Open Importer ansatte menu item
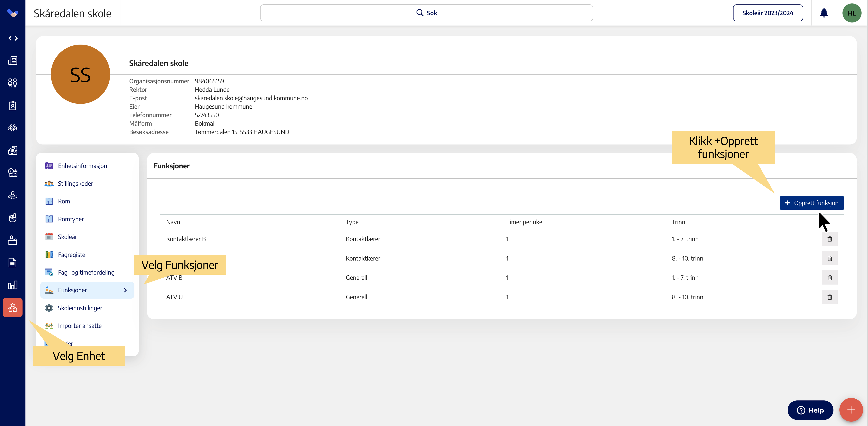868x426 pixels. 87,326
